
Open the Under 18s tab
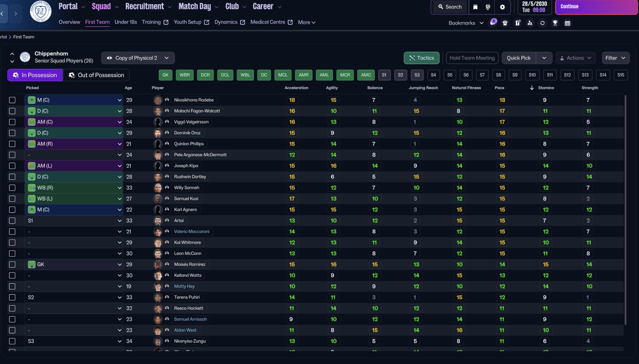[x=126, y=22]
